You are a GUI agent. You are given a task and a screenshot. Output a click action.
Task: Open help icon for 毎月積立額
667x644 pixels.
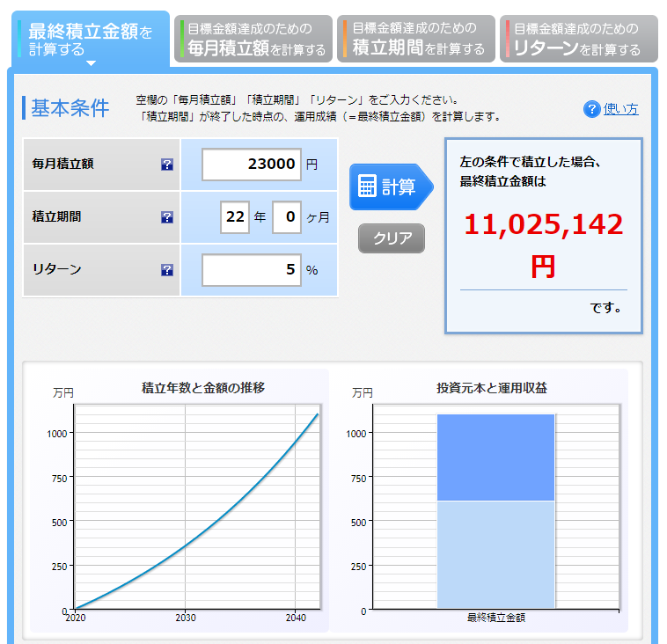tap(167, 165)
